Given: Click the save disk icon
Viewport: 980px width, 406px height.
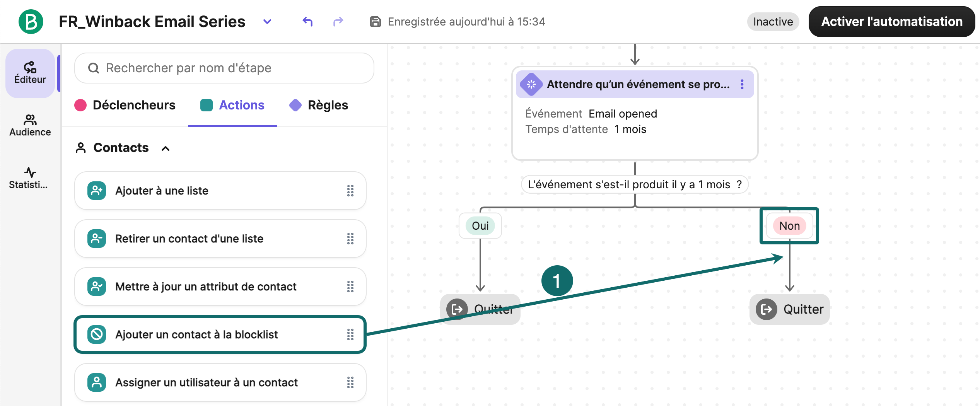Looking at the screenshot, I should (x=375, y=22).
